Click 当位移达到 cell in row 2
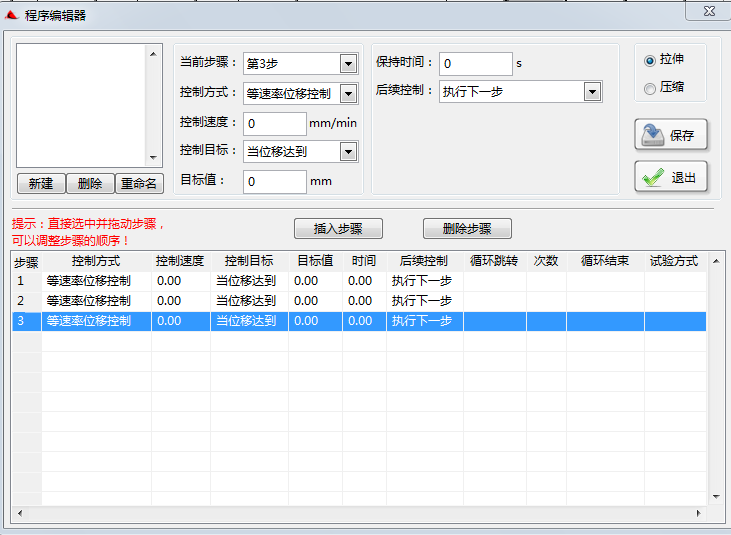731x535 pixels. pos(249,301)
